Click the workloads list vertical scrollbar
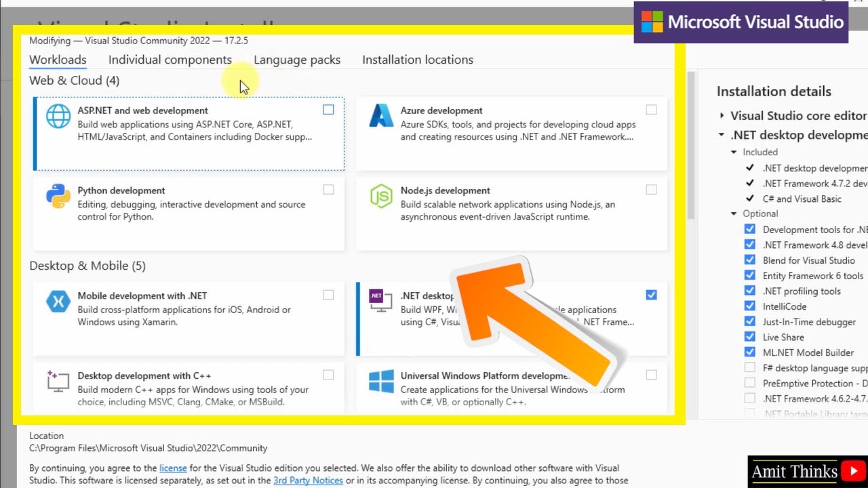 (x=691, y=146)
